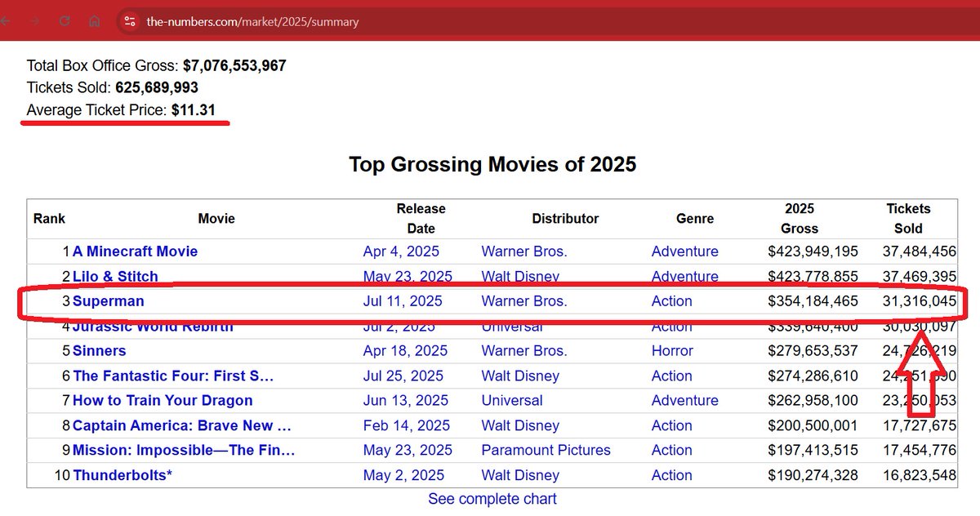Click Universal distributor in Dragon row
The image size is (980, 516).
coord(512,401)
